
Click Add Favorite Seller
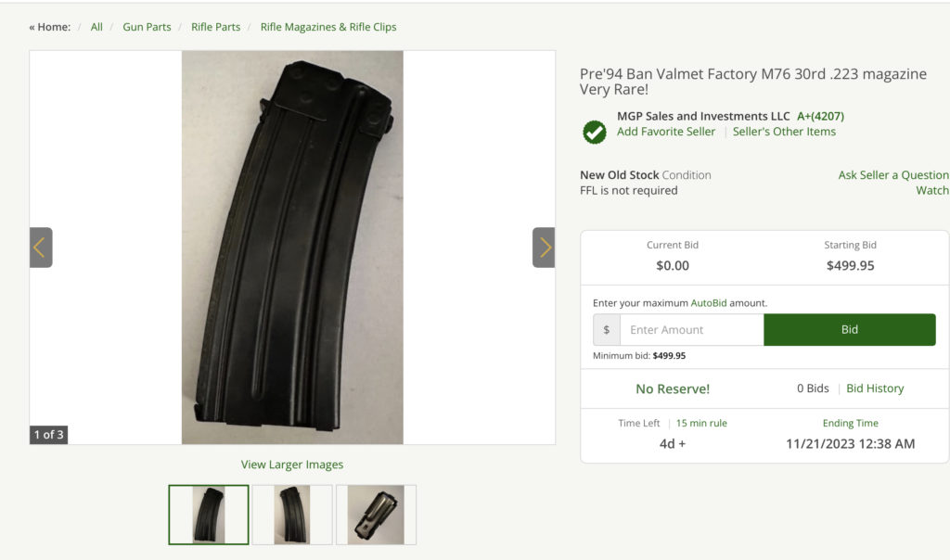coord(666,132)
